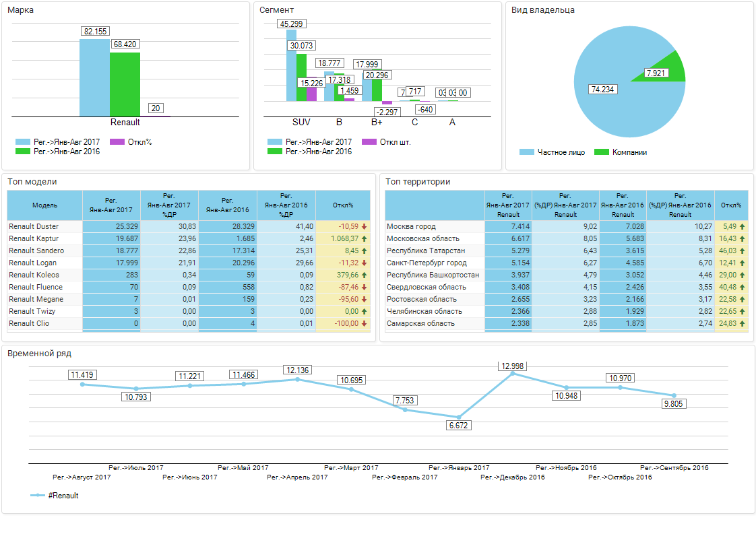The image size is (756, 534).
Task: Select Renault Megane row
Action: (189, 299)
